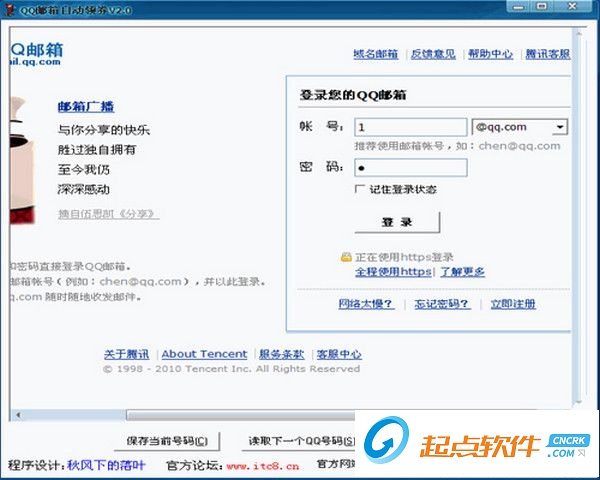Screen dimensions: 600x480
Task: Click the 摘自伍思凯《分享》 link
Action: coord(108,214)
